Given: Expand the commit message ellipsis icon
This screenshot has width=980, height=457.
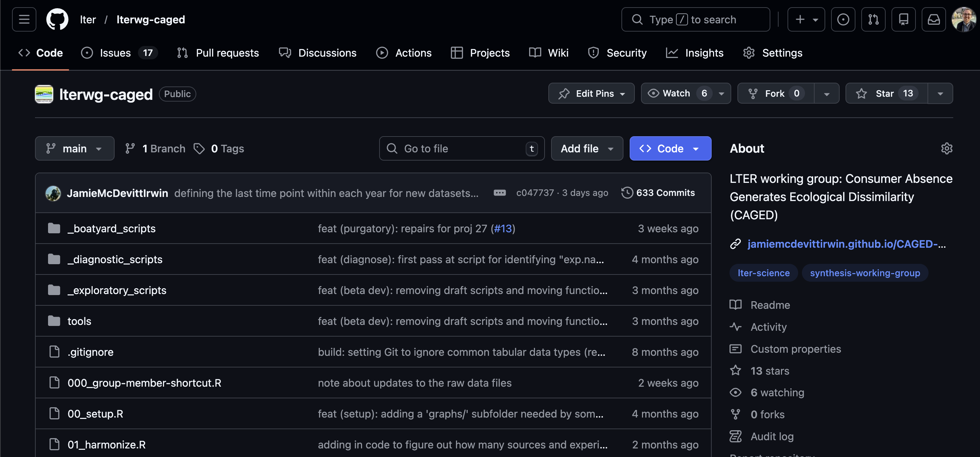Looking at the screenshot, I should [x=499, y=193].
